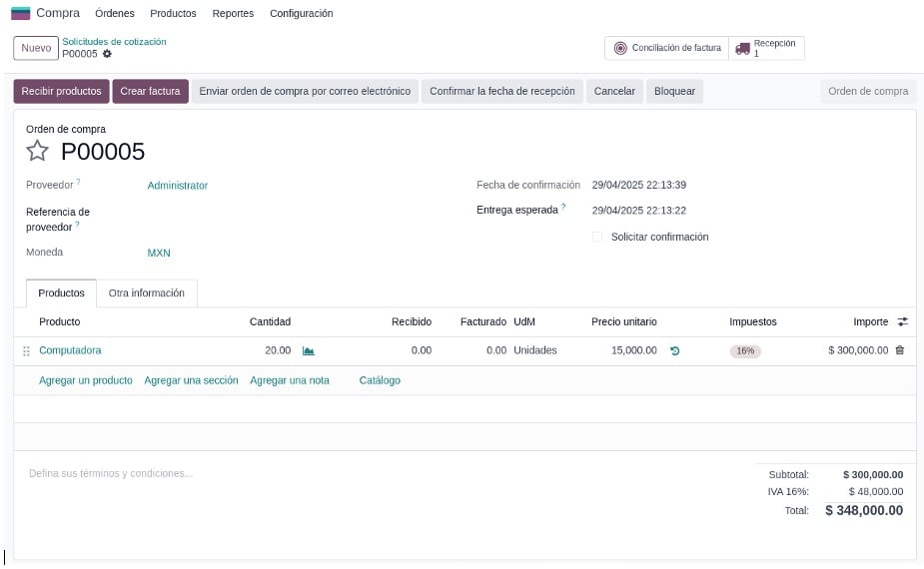This screenshot has width=924, height=569.
Task: Click Agregar una sección
Action: point(191,380)
